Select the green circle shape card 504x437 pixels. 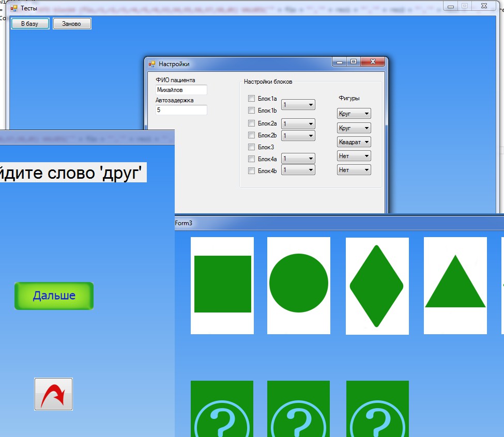[299, 286]
